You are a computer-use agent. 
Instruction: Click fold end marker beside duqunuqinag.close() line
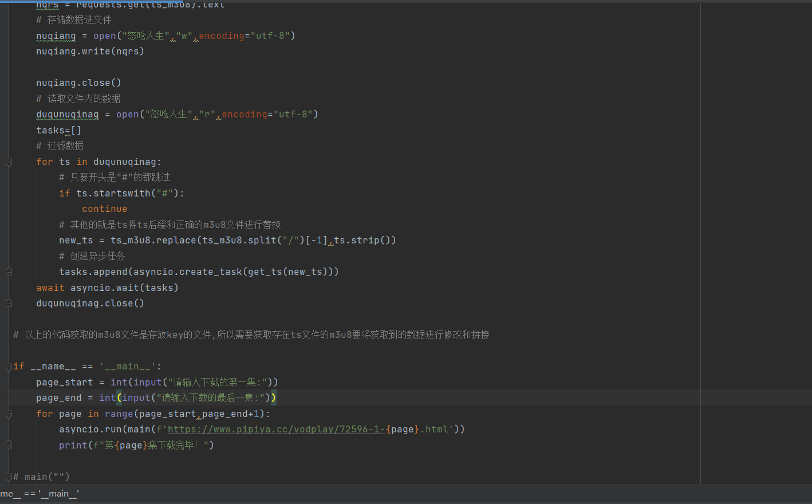pyautogui.click(x=9, y=303)
